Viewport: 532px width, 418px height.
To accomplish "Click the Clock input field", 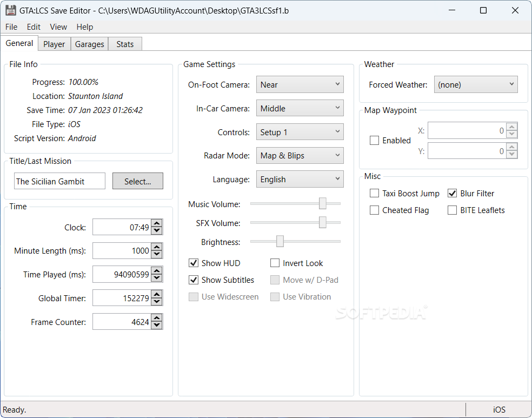I will (x=122, y=227).
